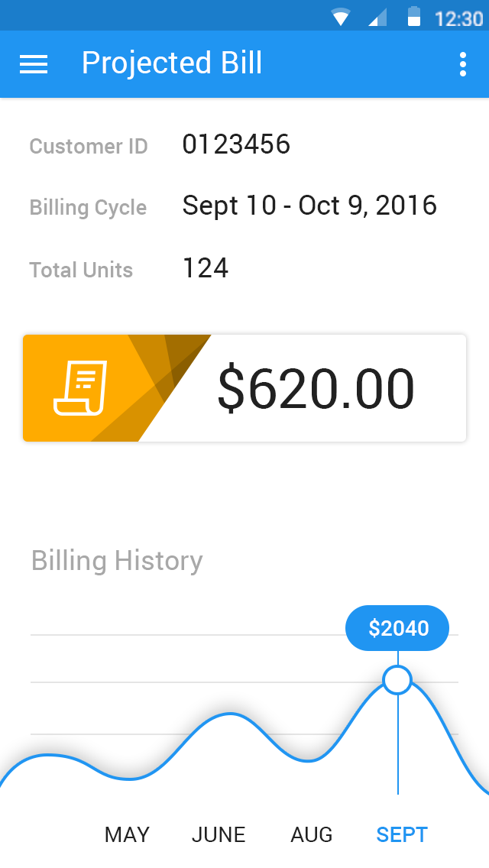This screenshot has width=489, height=868.
Task: Tap the 12:30 clock in status bar
Action: [x=458, y=18]
